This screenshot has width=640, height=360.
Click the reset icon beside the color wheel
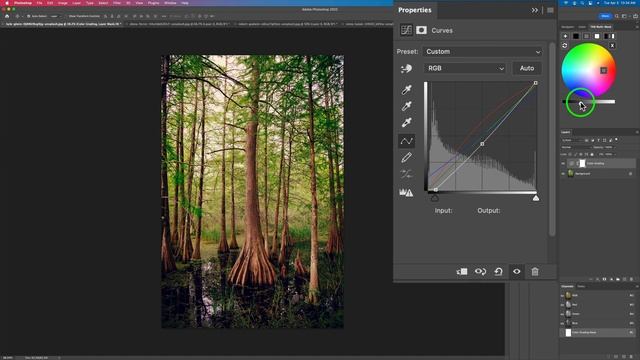point(565,46)
